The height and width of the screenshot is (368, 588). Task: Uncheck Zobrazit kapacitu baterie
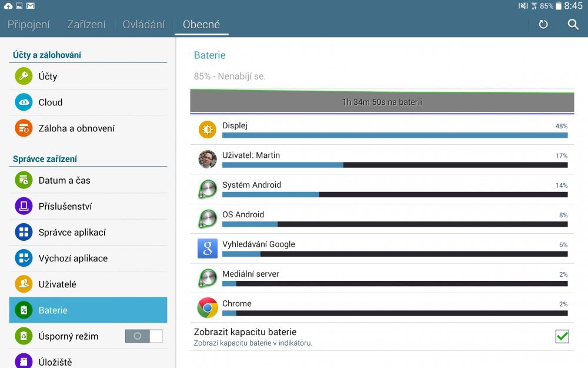pyautogui.click(x=562, y=336)
